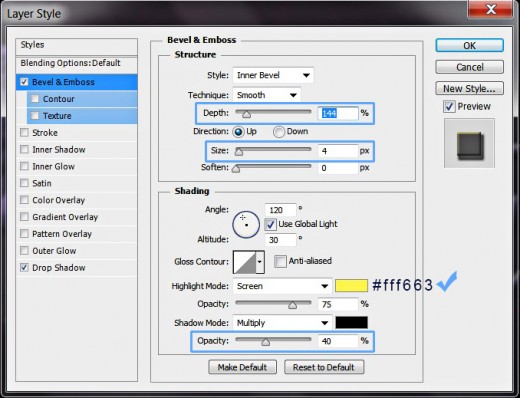Enable the Outer Glow checkbox

[24, 250]
